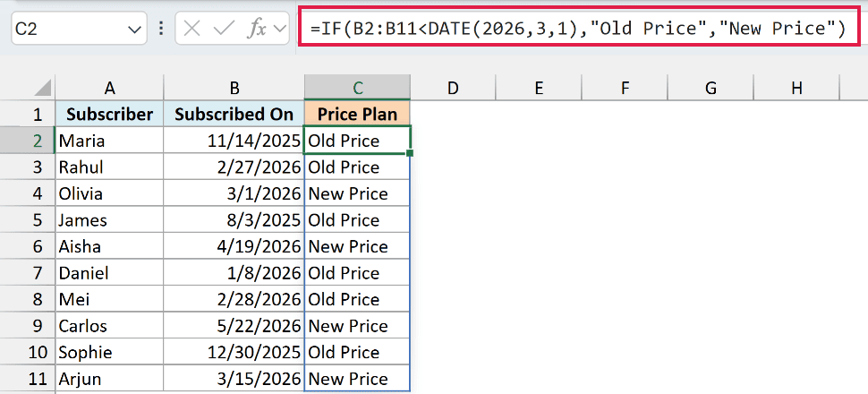Click the cell containing Olivia
Screen dimensions: 868x394
pyautogui.click(x=109, y=193)
